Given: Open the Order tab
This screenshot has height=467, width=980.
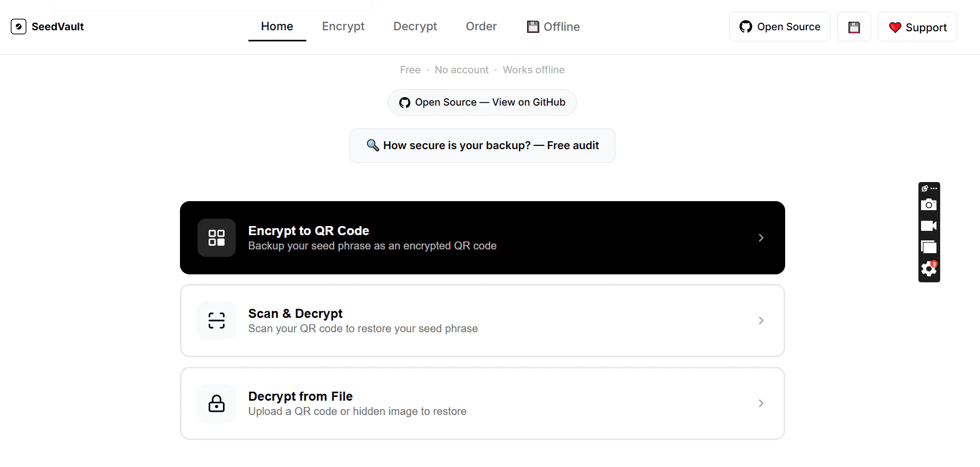Looking at the screenshot, I should point(481,27).
